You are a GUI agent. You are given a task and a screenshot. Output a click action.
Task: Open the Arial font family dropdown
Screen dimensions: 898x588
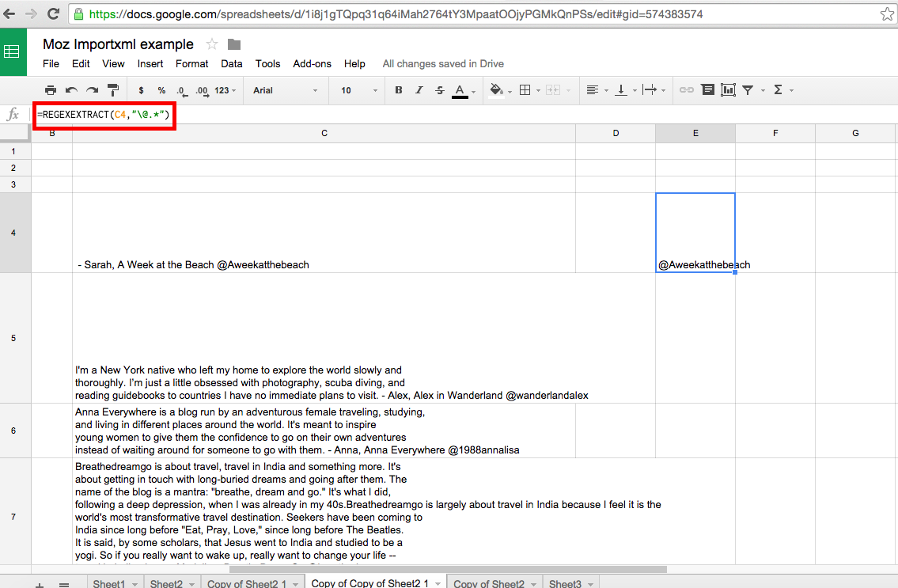coord(285,90)
